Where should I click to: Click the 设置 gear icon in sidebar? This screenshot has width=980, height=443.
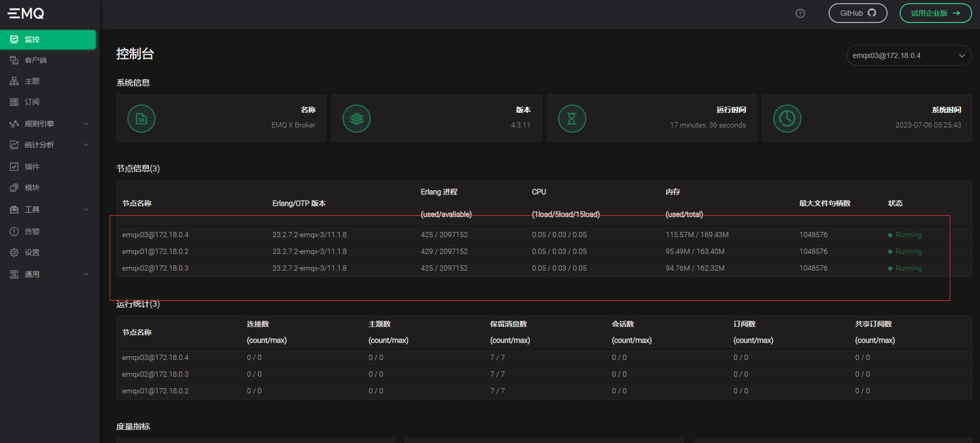pyautogui.click(x=14, y=252)
